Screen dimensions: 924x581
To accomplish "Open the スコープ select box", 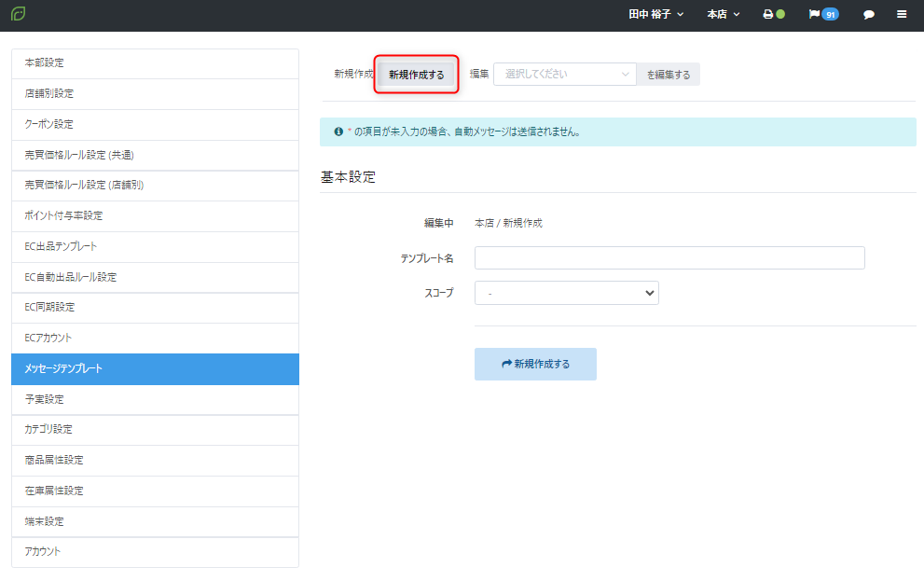I will (x=566, y=293).
